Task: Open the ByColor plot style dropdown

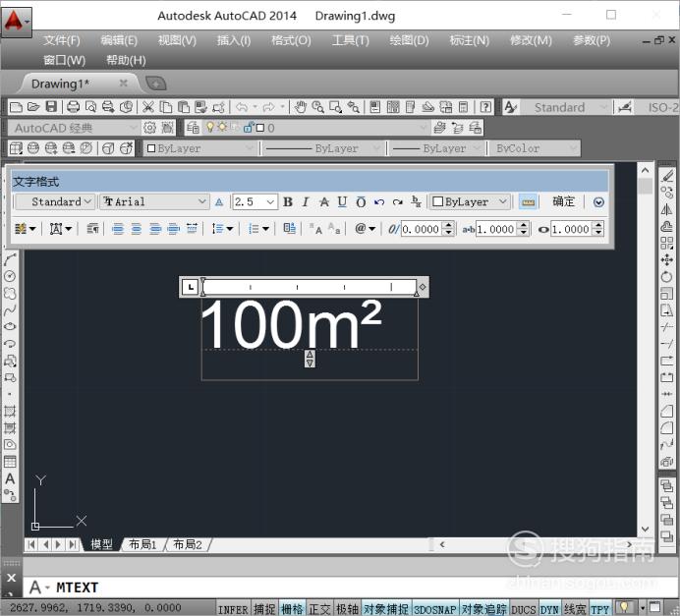Action: click(535, 148)
